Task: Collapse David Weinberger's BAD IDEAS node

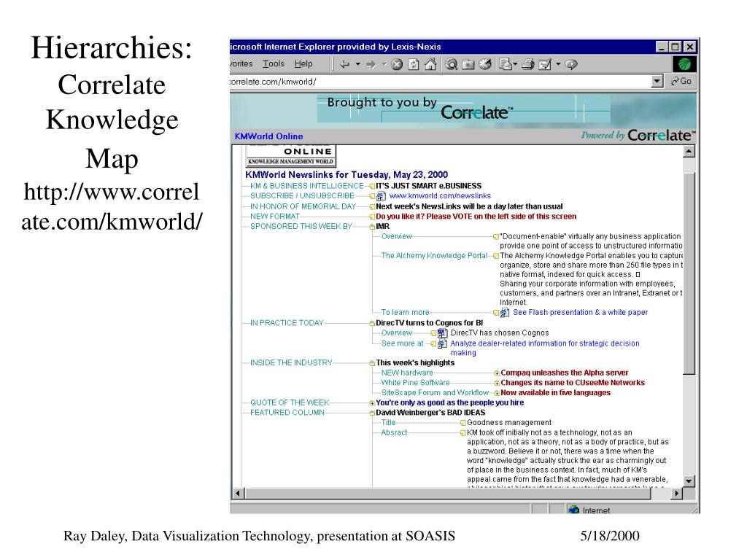Action: pos(372,413)
